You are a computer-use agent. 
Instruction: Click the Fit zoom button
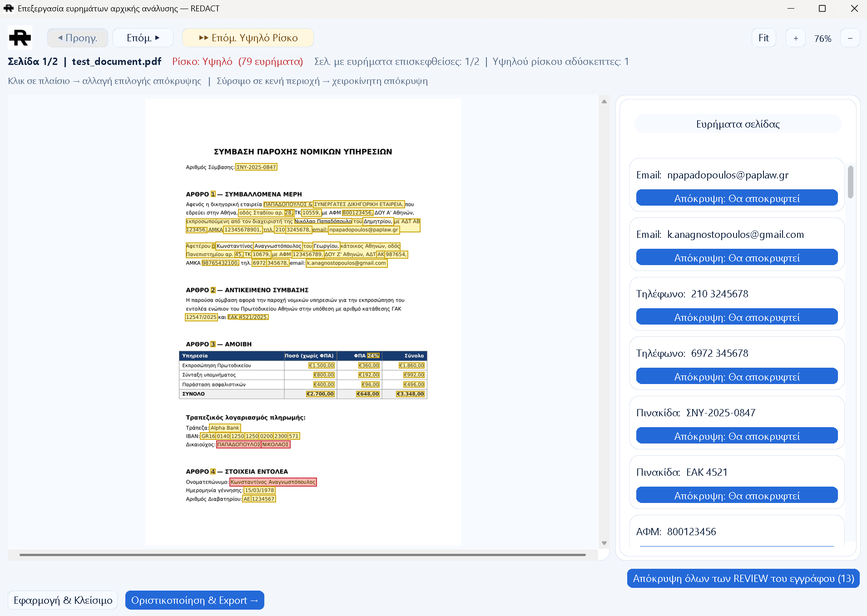pyautogui.click(x=763, y=38)
